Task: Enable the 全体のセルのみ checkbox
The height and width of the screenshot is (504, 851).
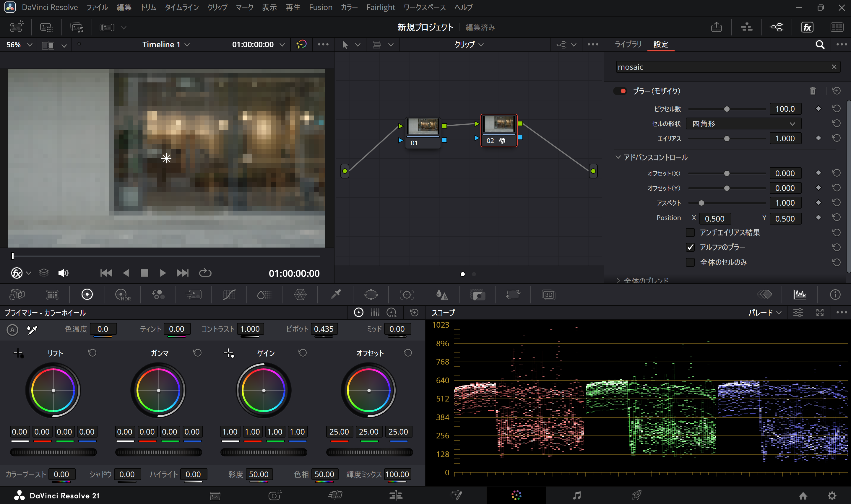Action: tap(690, 262)
